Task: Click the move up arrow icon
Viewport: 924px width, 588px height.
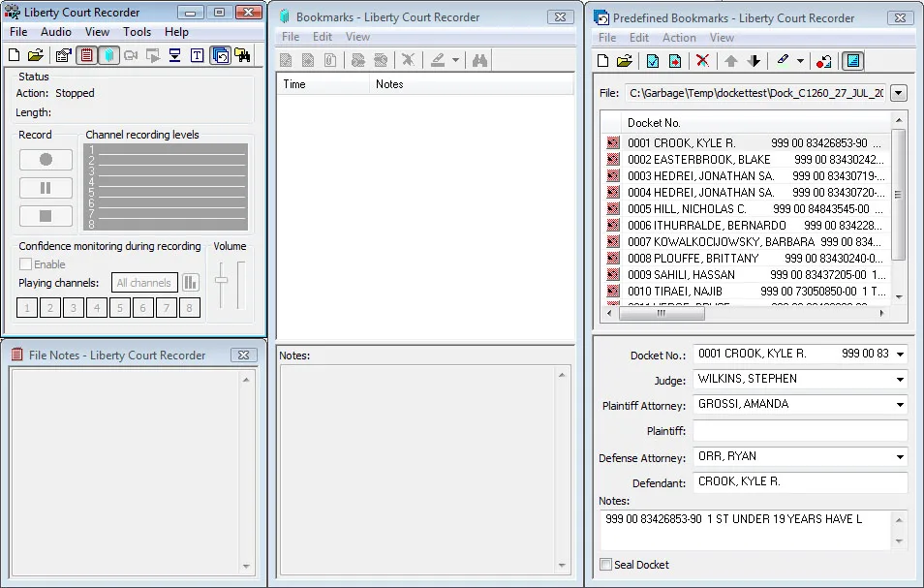Action: point(731,61)
